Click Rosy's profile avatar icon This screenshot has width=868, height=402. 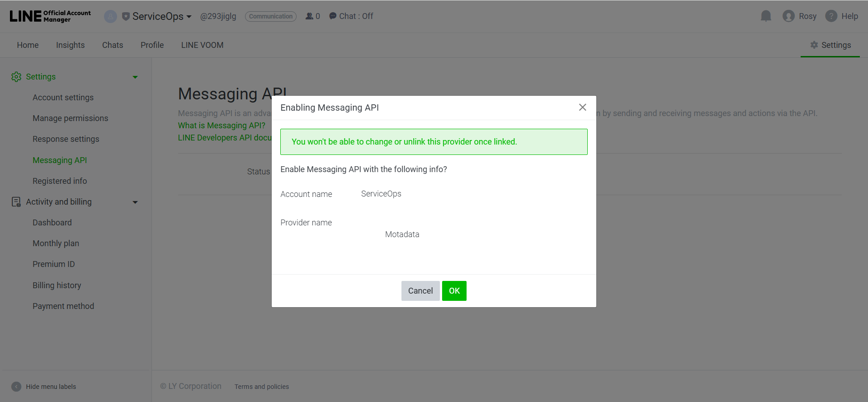tap(788, 16)
